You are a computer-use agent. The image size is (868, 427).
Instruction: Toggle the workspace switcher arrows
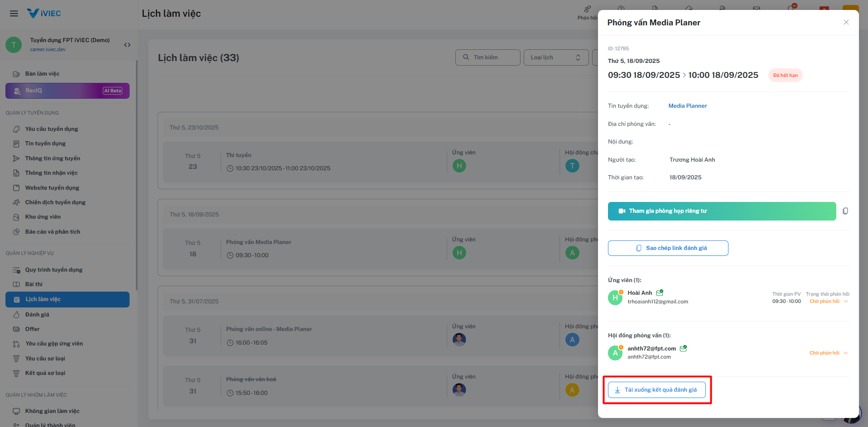pos(127,45)
